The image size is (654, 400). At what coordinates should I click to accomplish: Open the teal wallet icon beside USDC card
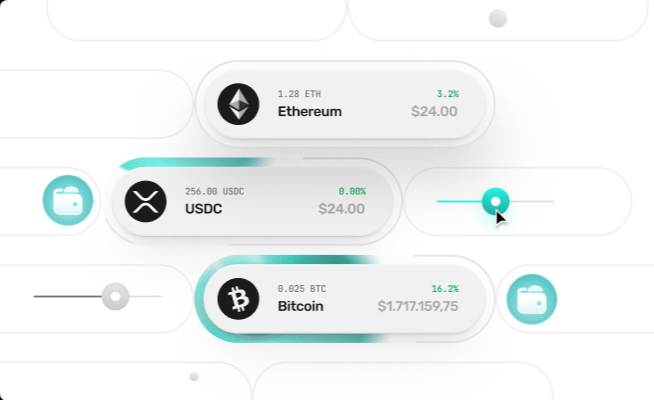(x=68, y=200)
